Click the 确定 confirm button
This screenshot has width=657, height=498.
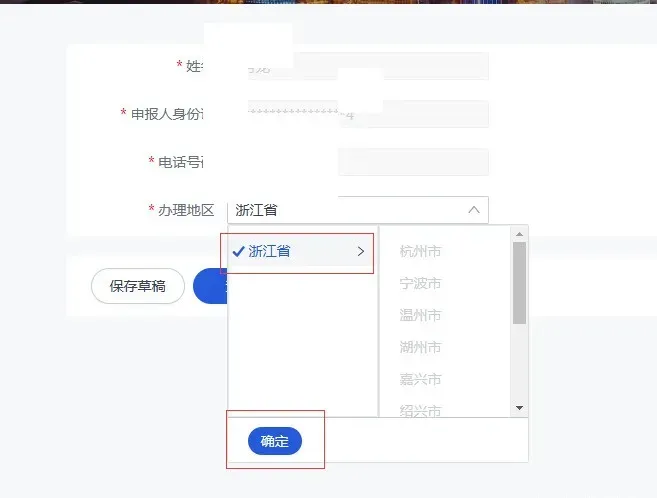(275, 441)
